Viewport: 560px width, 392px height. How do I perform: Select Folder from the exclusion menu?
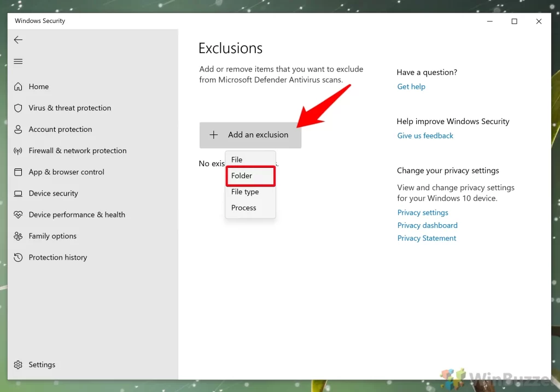[x=242, y=175]
